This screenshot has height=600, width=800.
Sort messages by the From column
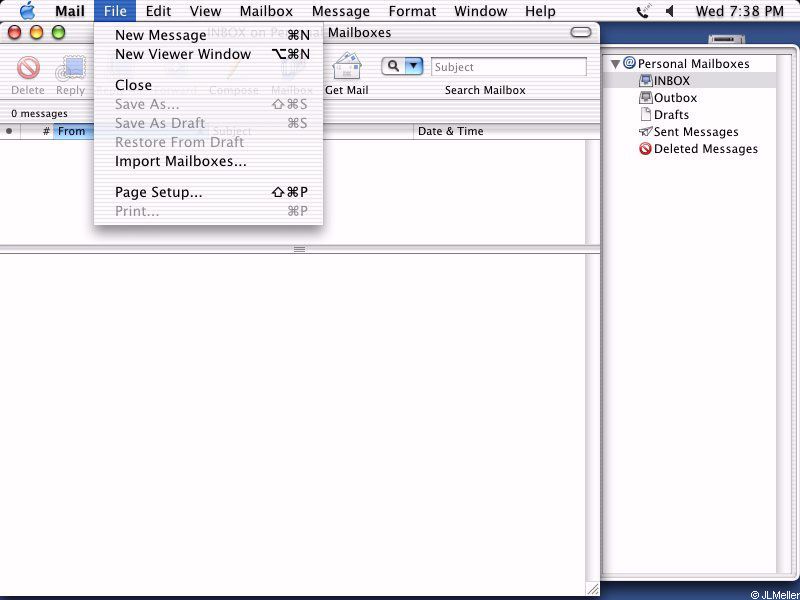[73, 131]
